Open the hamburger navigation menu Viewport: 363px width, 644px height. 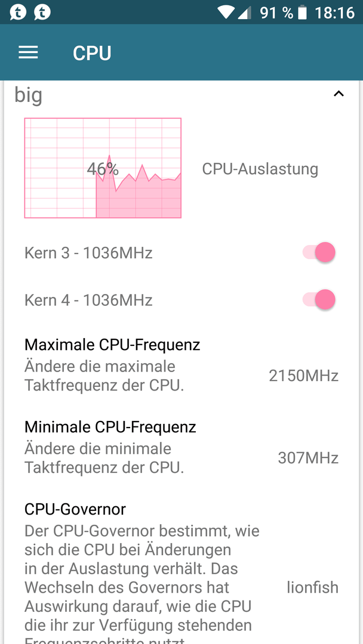point(29,52)
